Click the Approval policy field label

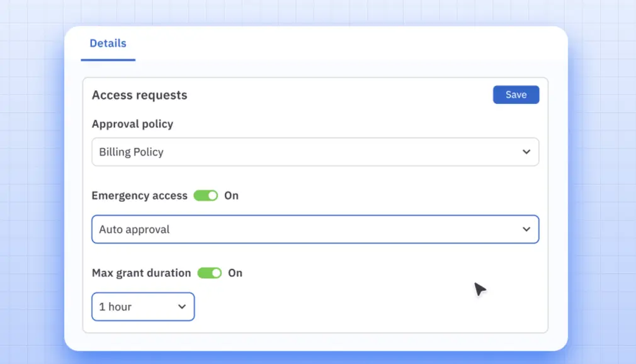coord(132,124)
